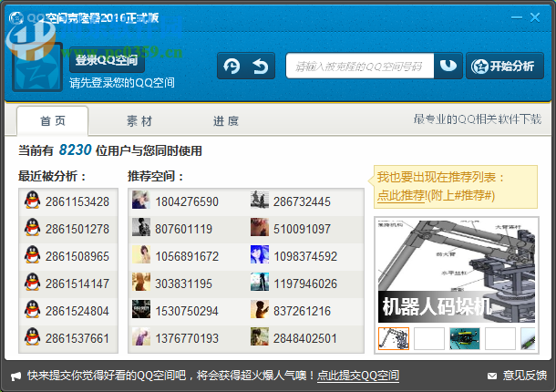Switch to the 首页 tab
The width and height of the screenshot is (556, 392).
pos(53,121)
